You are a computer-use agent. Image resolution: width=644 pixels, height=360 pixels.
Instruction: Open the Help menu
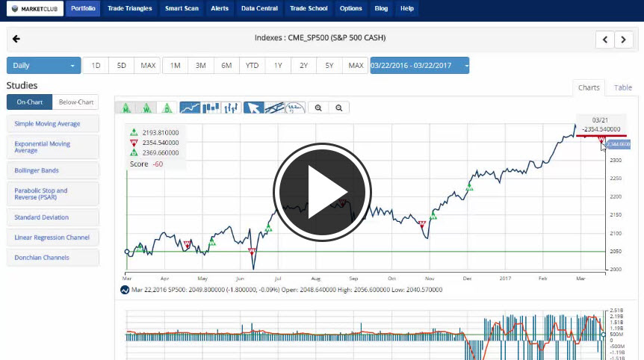(407, 9)
